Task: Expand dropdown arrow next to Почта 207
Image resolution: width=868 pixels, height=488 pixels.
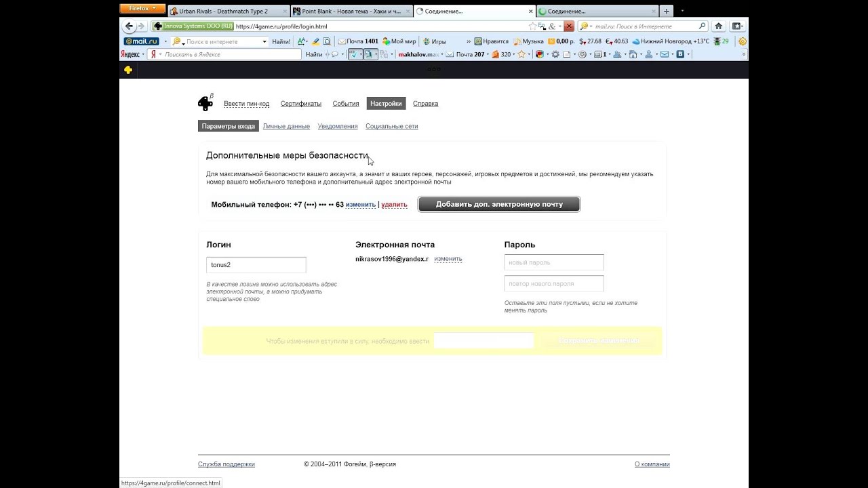Action: [488, 54]
